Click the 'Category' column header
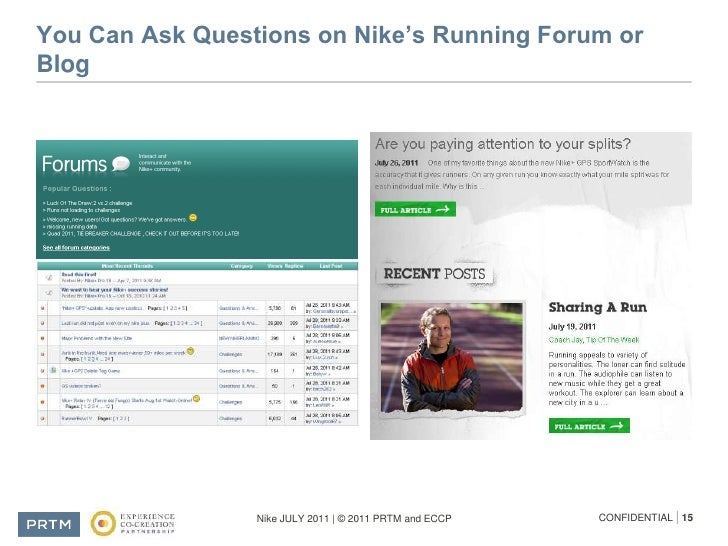728x546 pixels. tap(241, 266)
